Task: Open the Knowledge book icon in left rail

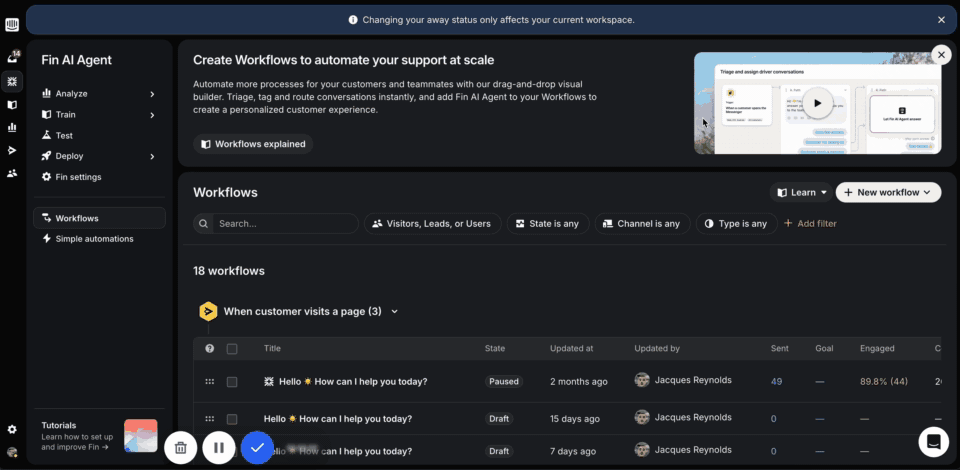Action: 12,105
